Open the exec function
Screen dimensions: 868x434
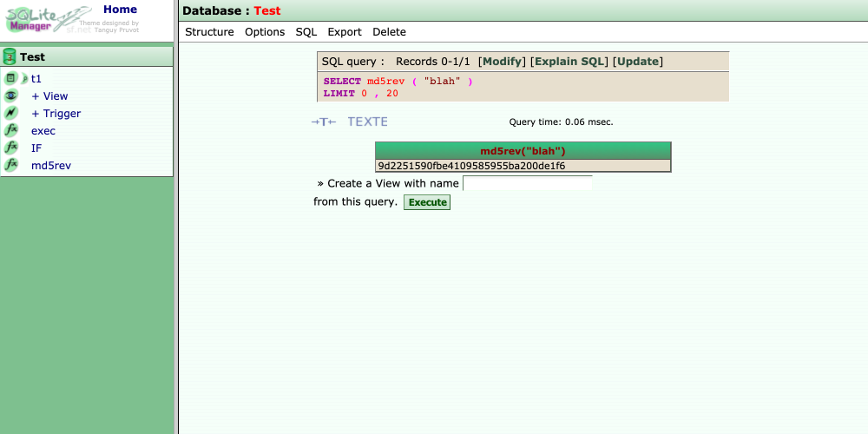(43, 131)
